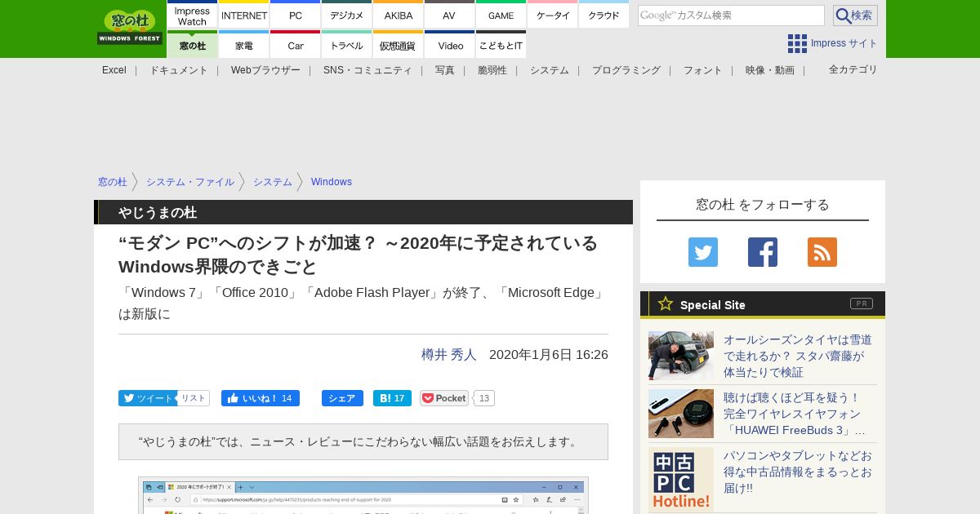Open the Facebook follow icon

point(763,252)
